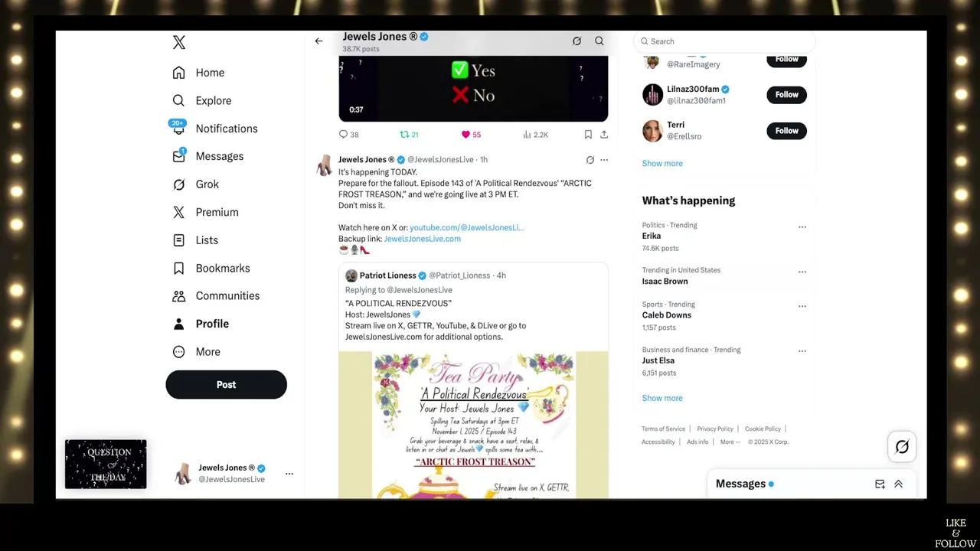Open options for Just Elsa trend
This screenshot has width=980, height=551.
pyautogui.click(x=802, y=351)
